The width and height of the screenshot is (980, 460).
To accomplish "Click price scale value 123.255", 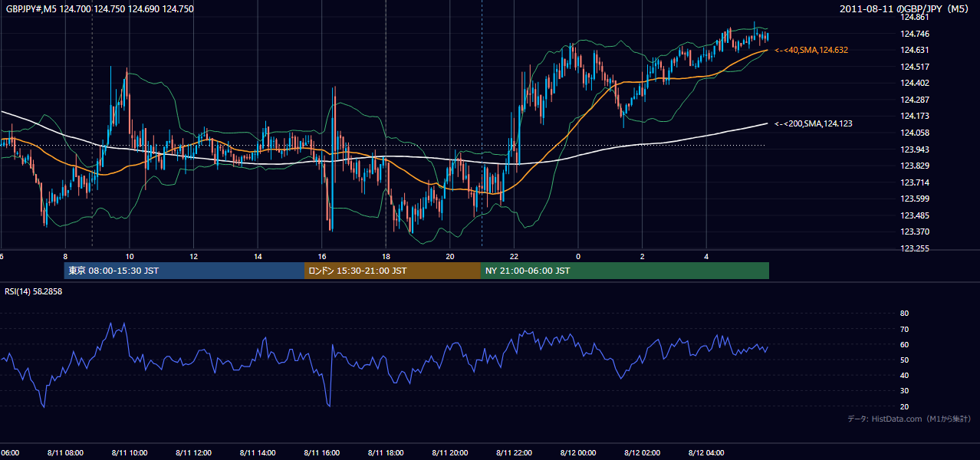I will 914,248.
